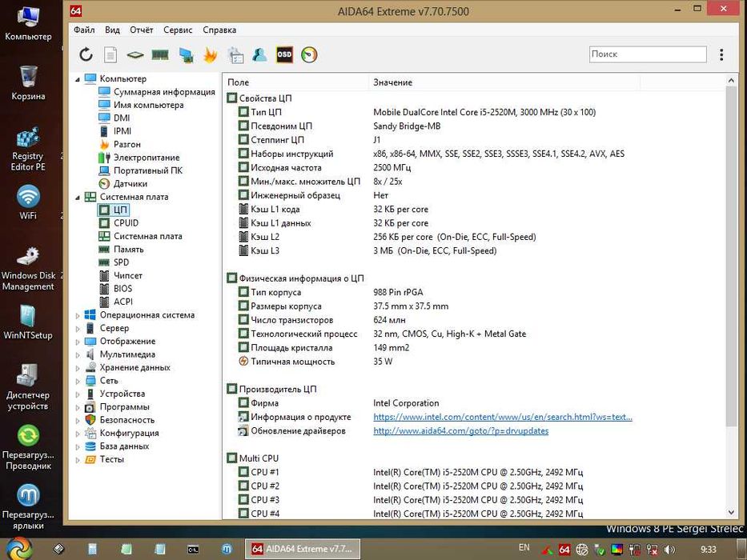Image resolution: width=747 pixels, height=560 pixels.
Task: Expand the Сервер tree node
Action: [x=78, y=329]
